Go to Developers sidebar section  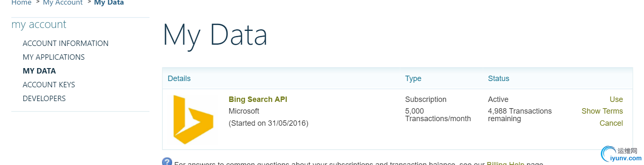[44, 99]
